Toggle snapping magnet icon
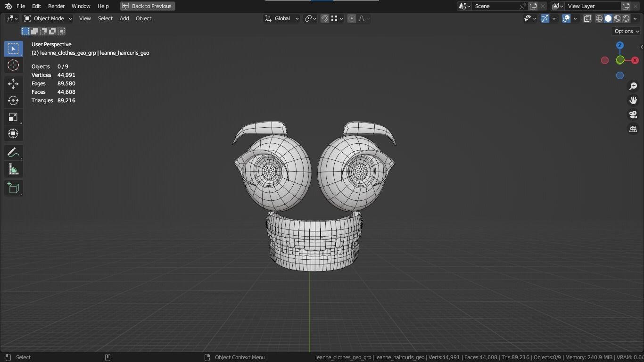This screenshot has height=362, width=644. pos(325,18)
